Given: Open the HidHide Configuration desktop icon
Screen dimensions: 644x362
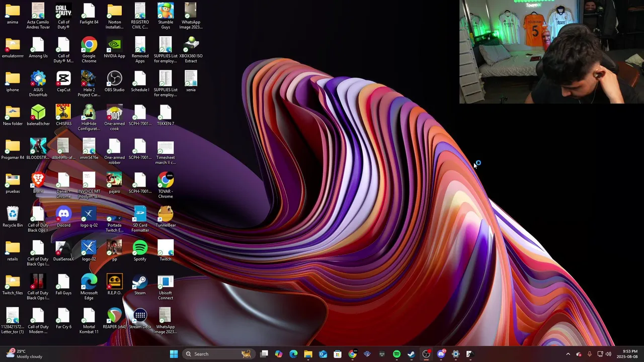Looking at the screenshot, I should pyautogui.click(x=89, y=118).
